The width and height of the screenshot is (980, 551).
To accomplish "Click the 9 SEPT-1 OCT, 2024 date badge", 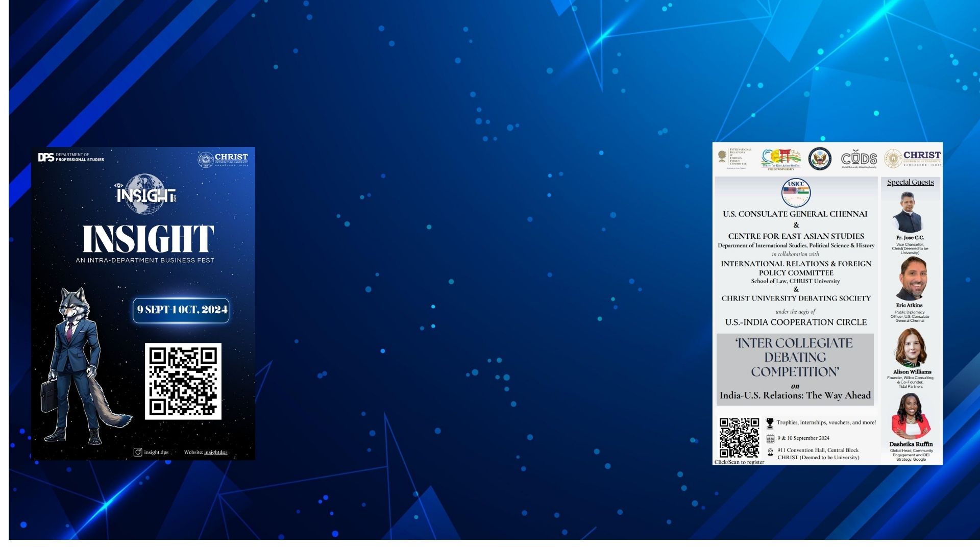I will (x=181, y=310).
